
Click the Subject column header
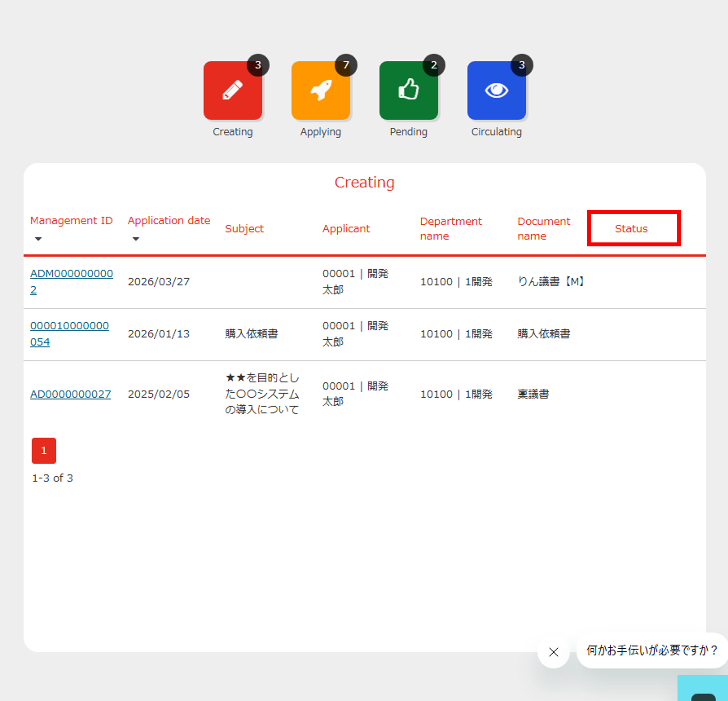244,229
